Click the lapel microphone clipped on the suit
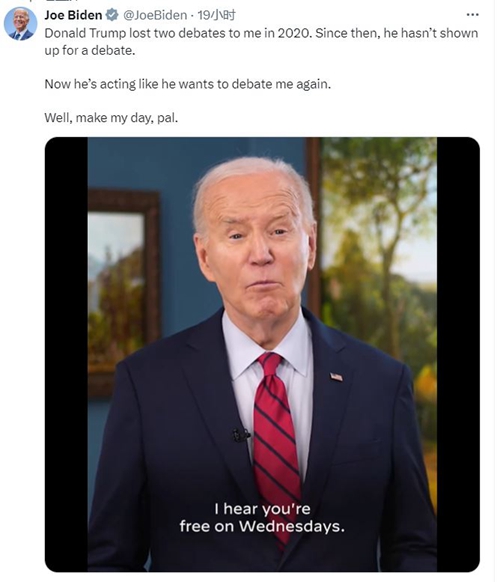The image size is (500, 582). click(241, 435)
